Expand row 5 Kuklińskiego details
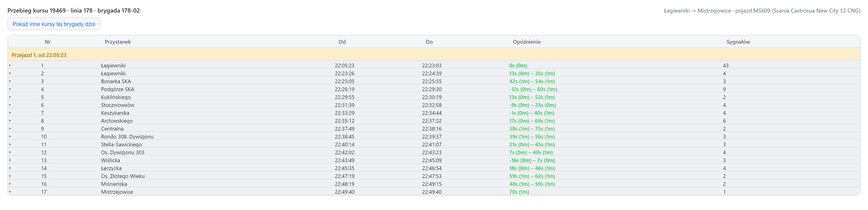Viewport: 868px width, 210px height. tap(10, 97)
